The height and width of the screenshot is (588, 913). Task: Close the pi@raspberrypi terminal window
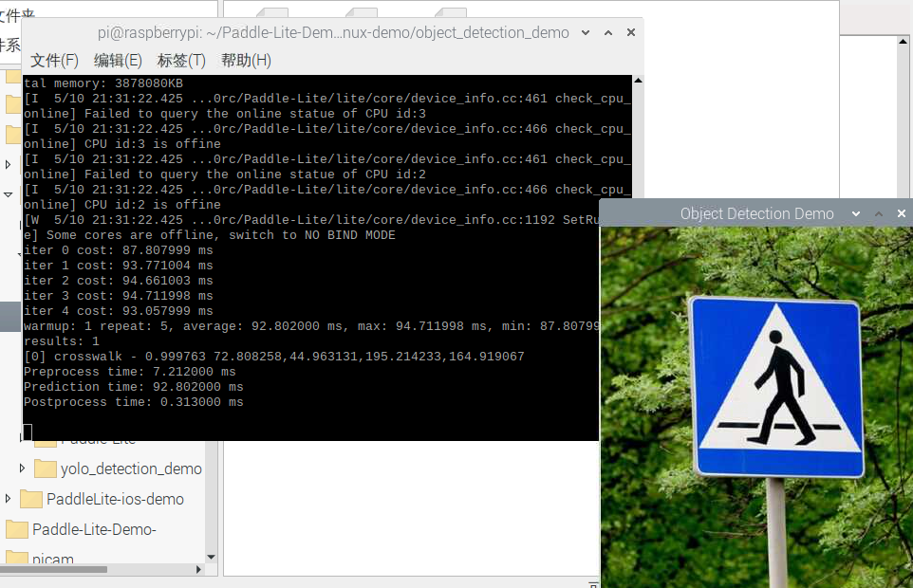click(630, 32)
